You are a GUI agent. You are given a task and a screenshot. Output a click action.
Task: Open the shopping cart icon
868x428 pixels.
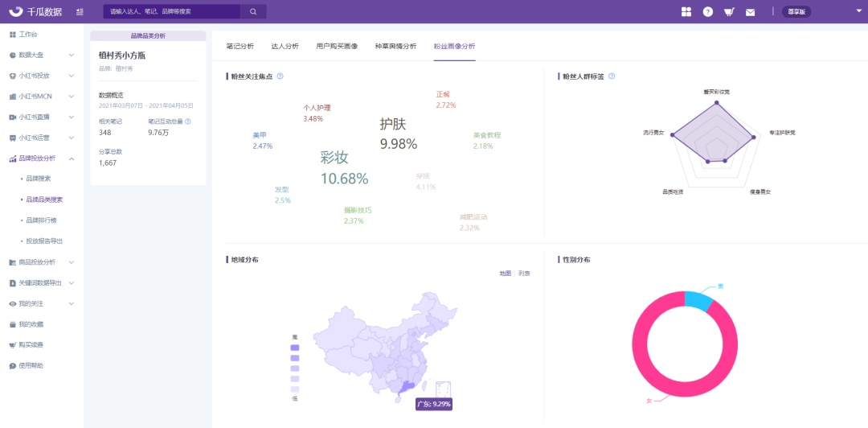click(x=729, y=11)
